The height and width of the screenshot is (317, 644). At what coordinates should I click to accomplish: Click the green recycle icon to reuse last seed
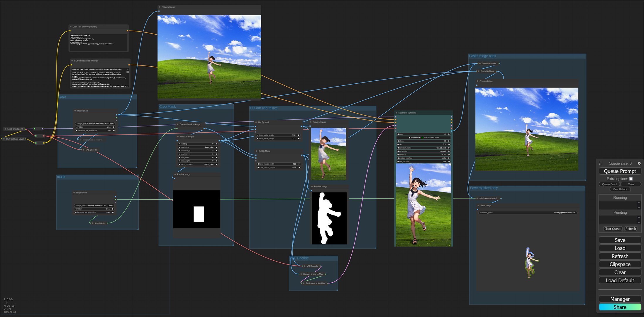click(422, 137)
